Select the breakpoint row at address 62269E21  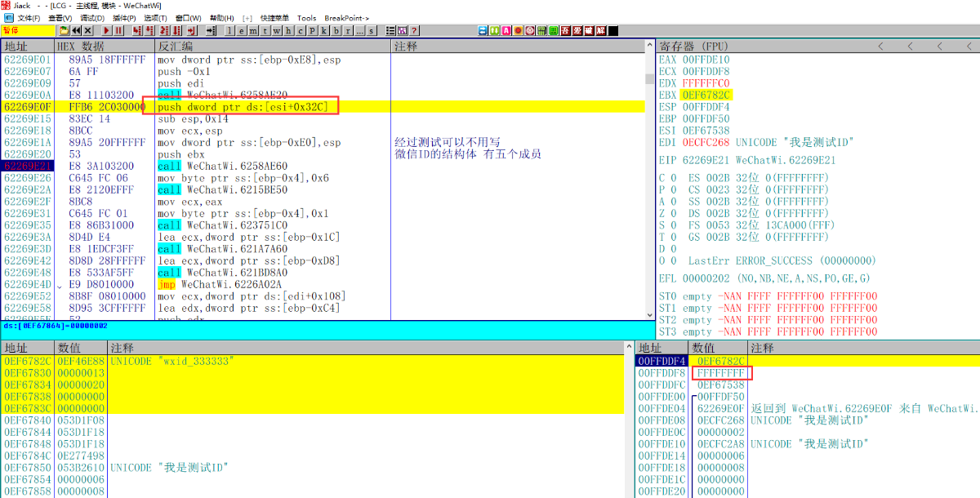pos(323,166)
